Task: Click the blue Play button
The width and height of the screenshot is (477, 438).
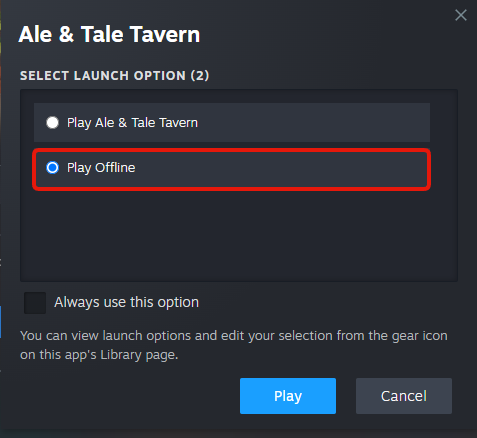Action: tap(288, 396)
